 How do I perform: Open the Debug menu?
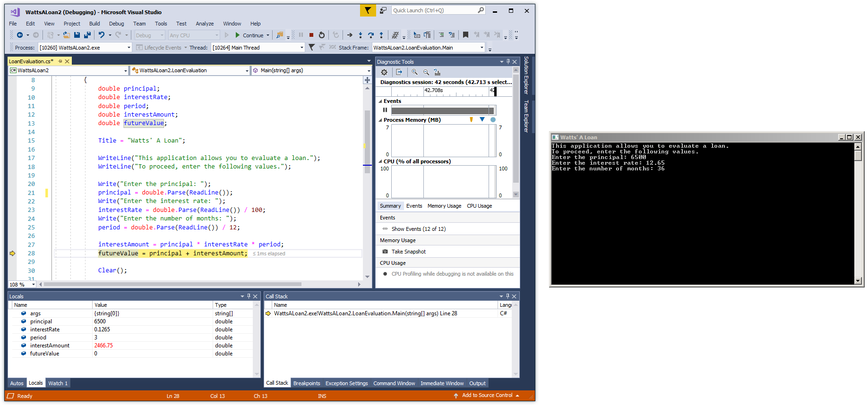point(116,24)
